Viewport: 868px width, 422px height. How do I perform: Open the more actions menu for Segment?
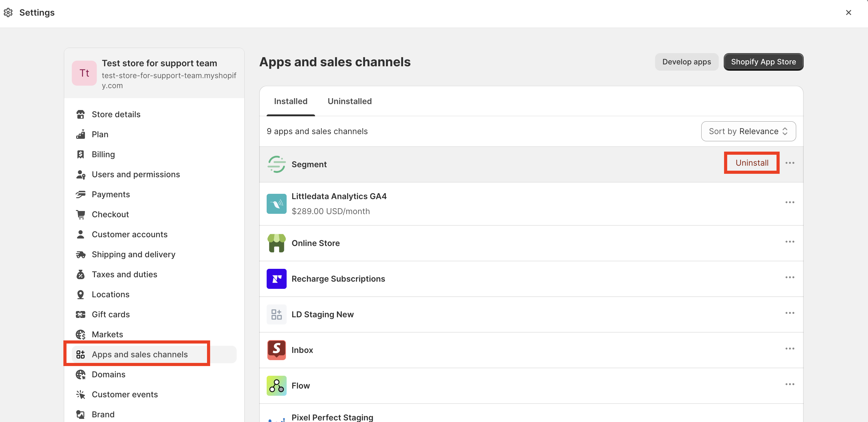click(x=790, y=163)
